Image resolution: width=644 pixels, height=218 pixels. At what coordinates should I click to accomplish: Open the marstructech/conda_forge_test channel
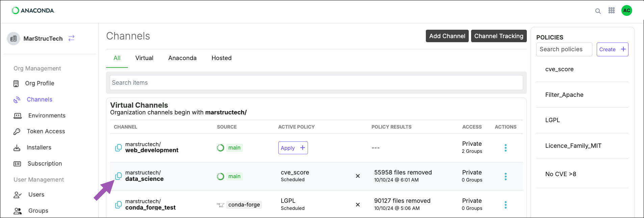pyautogui.click(x=150, y=205)
